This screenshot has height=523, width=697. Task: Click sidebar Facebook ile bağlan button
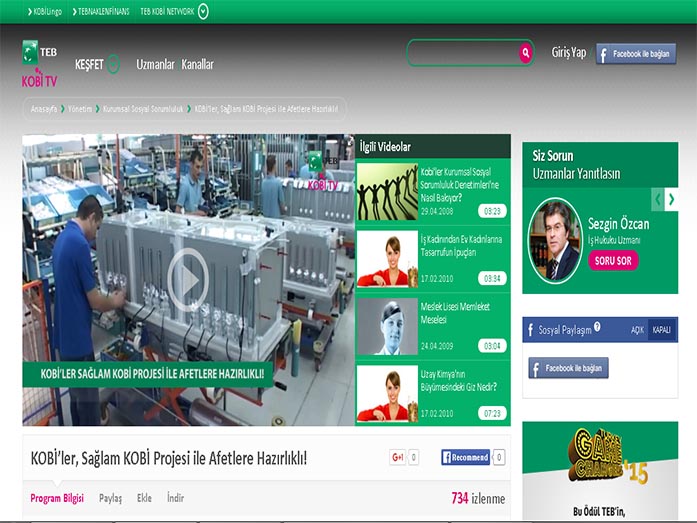(568, 368)
